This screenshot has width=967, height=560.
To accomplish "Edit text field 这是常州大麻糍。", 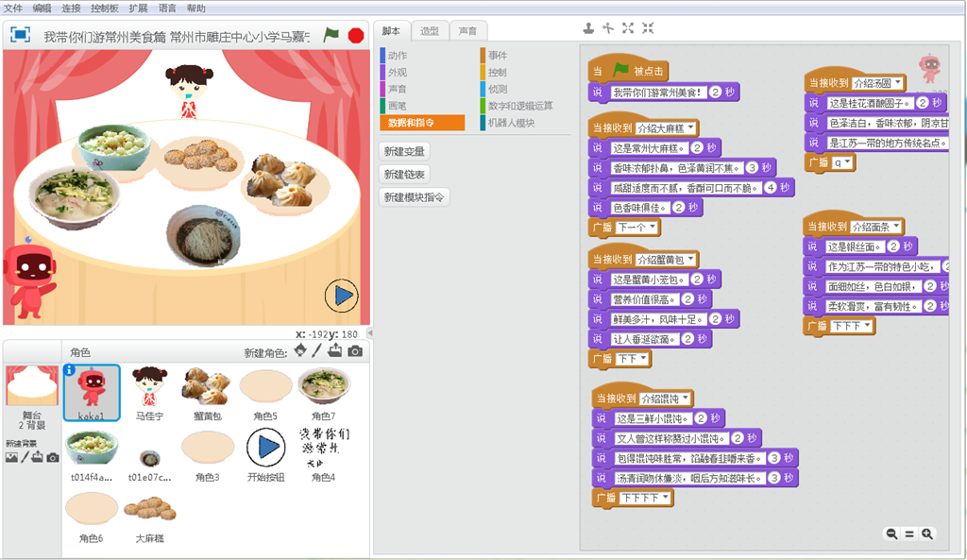I will click(649, 148).
